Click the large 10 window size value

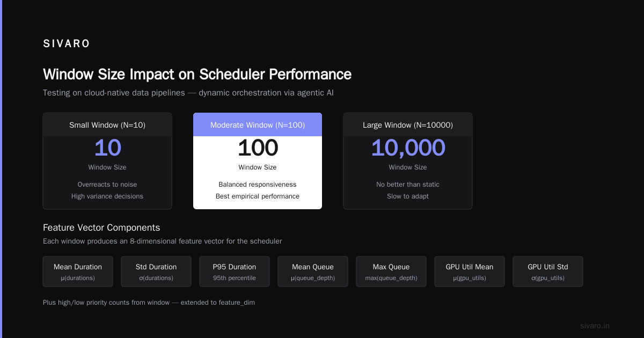[107, 148]
